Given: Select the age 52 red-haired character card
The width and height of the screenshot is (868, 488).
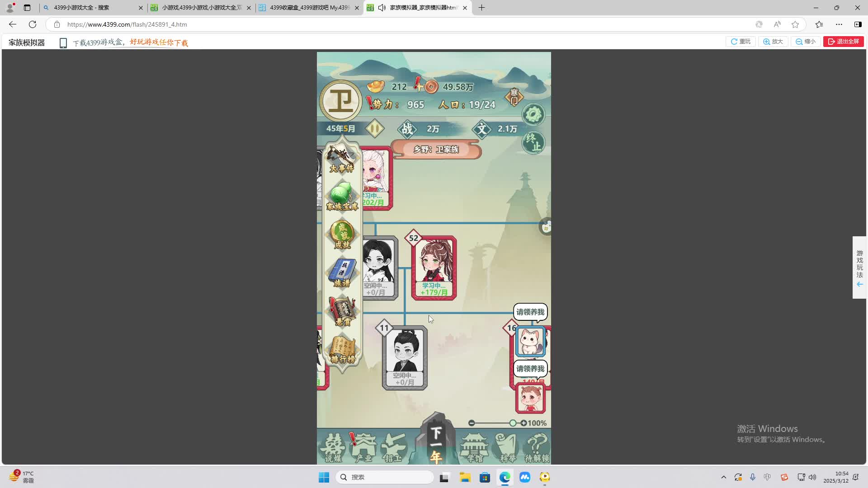Looking at the screenshot, I should [434, 267].
